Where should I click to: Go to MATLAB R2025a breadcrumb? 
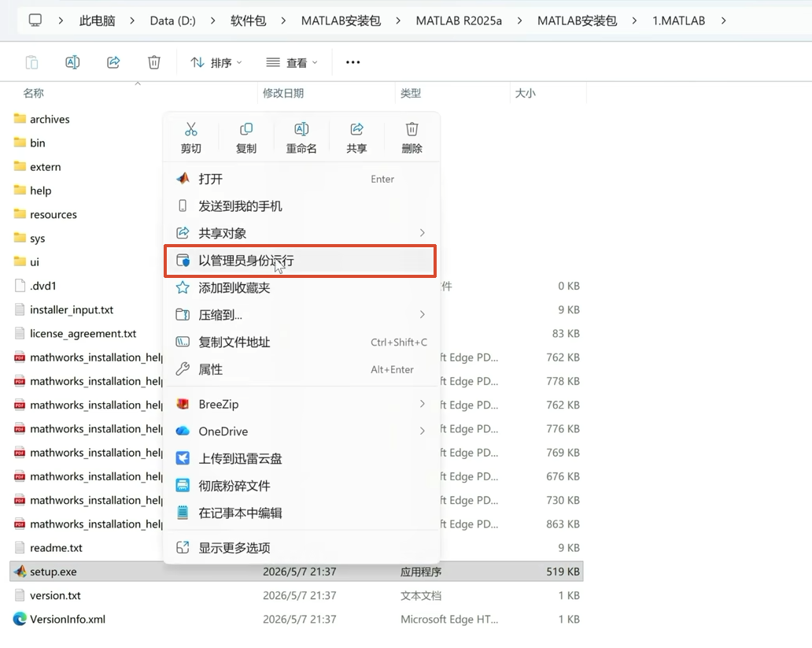(x=459, y=20)
